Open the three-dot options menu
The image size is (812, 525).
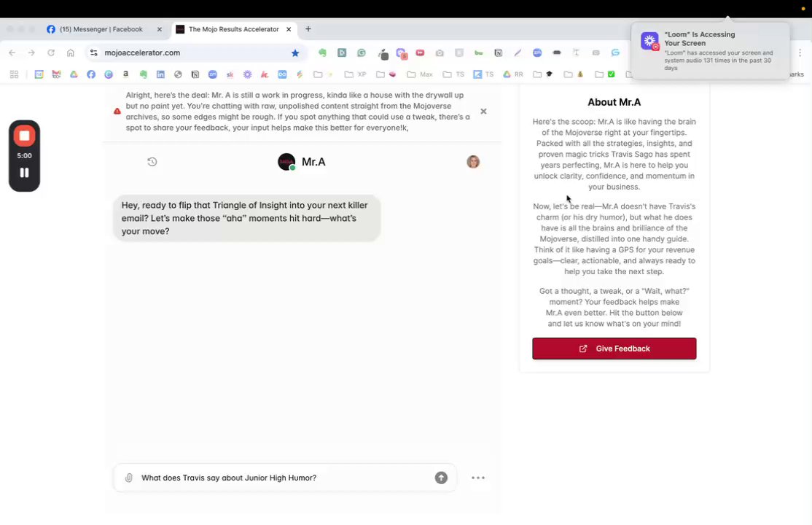tap(478, 478)
